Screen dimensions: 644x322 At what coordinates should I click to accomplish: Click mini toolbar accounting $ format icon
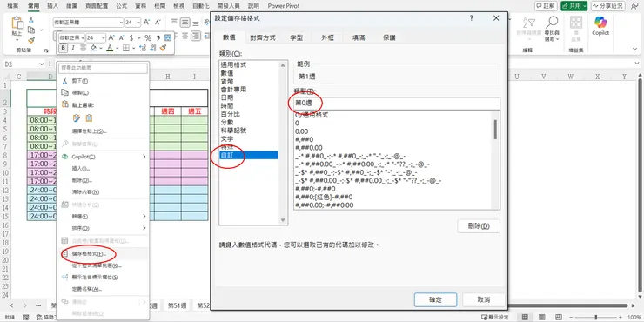point(131,37)
